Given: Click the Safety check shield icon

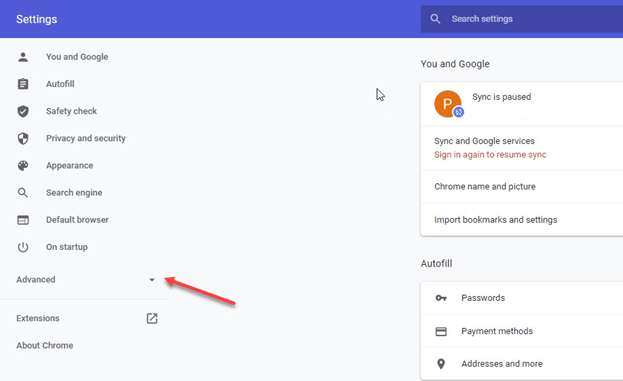Looking at the screenshot, I should [x=23, y=111].
